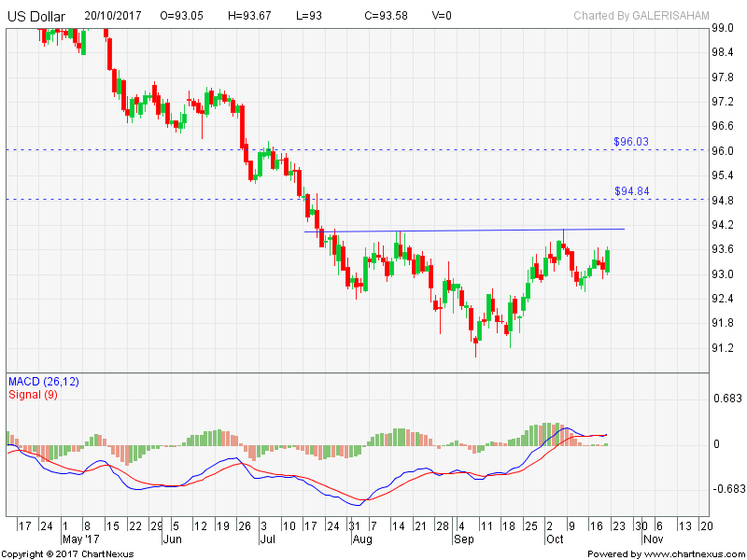Click the Copyright 2017 ChartNexus text

pyautogui.click(x=68, y=553)
